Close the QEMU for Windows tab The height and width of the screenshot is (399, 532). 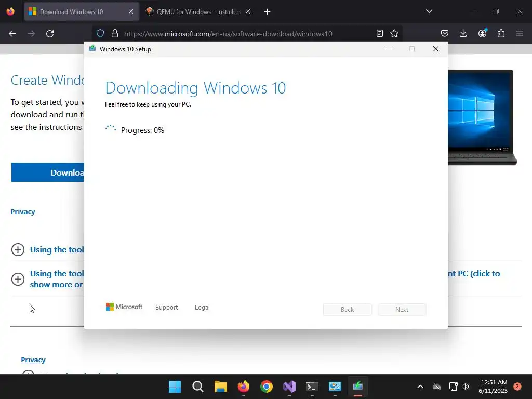pos(248,11)
